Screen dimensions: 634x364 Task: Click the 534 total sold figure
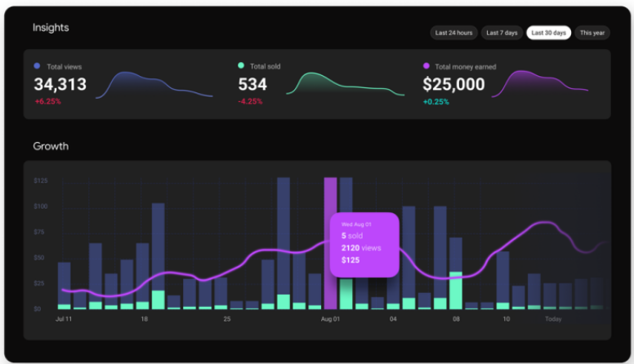click(252, 84)
